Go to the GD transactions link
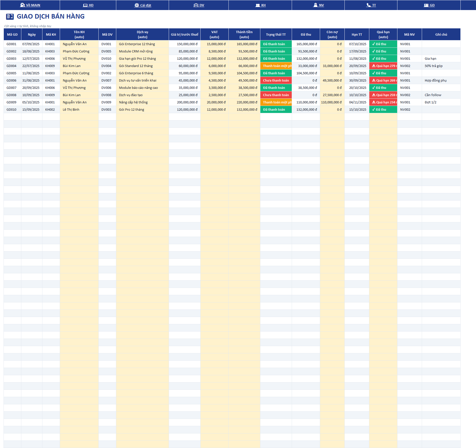The width and height of the screenshot is (476, 448). click(429, 5)
